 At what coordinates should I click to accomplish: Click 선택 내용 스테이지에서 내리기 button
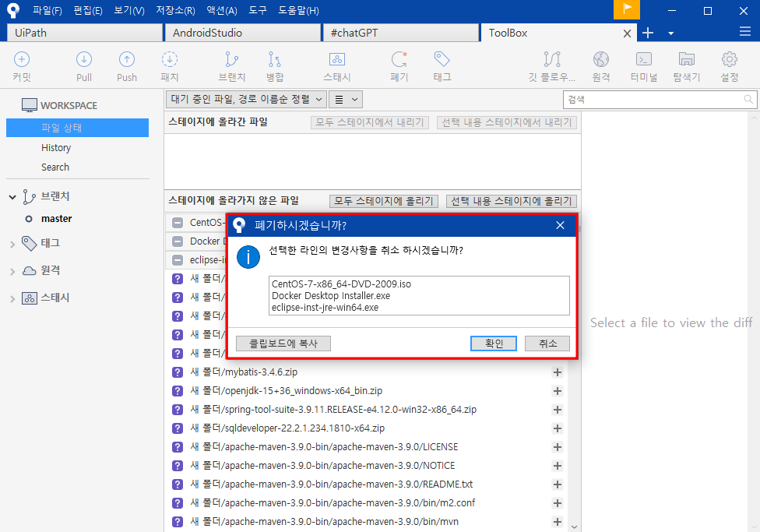click(x=506, y=122)
